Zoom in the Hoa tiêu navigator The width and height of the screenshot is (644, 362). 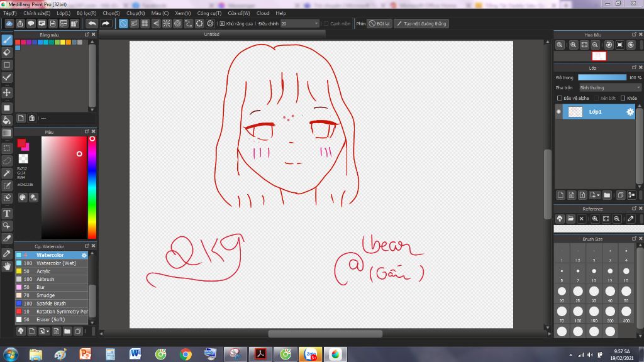(x=573, y=45)
